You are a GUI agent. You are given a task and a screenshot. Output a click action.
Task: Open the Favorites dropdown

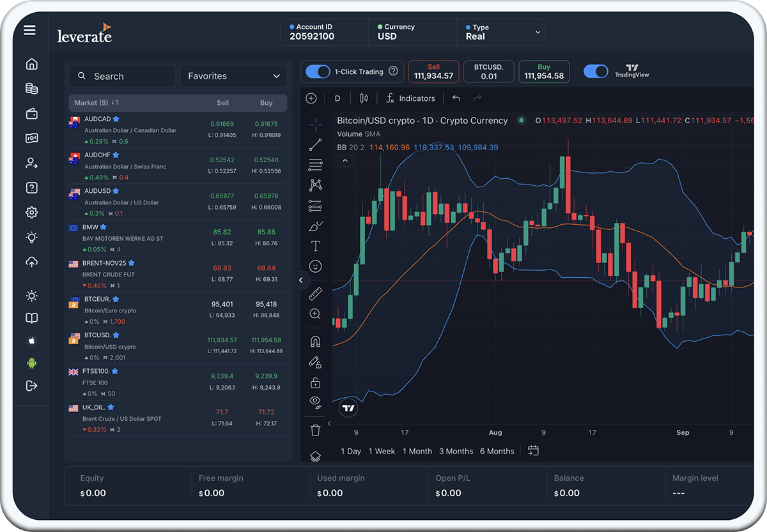233,76
